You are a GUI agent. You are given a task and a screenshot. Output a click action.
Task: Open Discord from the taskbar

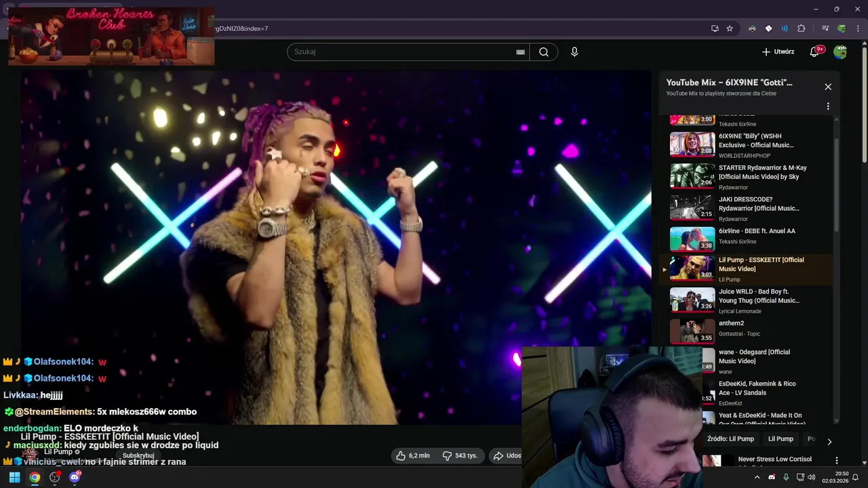coord(75,477)
